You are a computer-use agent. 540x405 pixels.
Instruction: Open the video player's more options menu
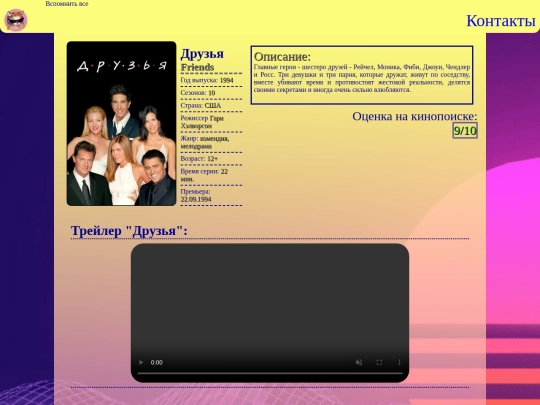[x=399, y=362]
